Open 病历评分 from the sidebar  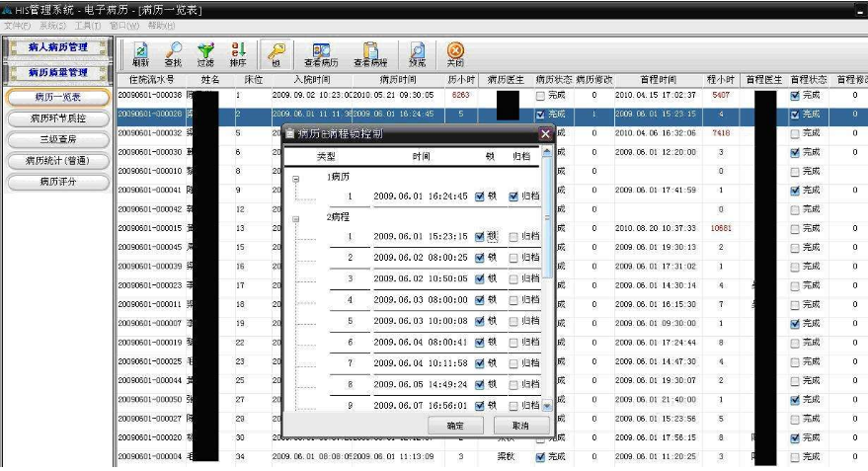pos(57,182)
